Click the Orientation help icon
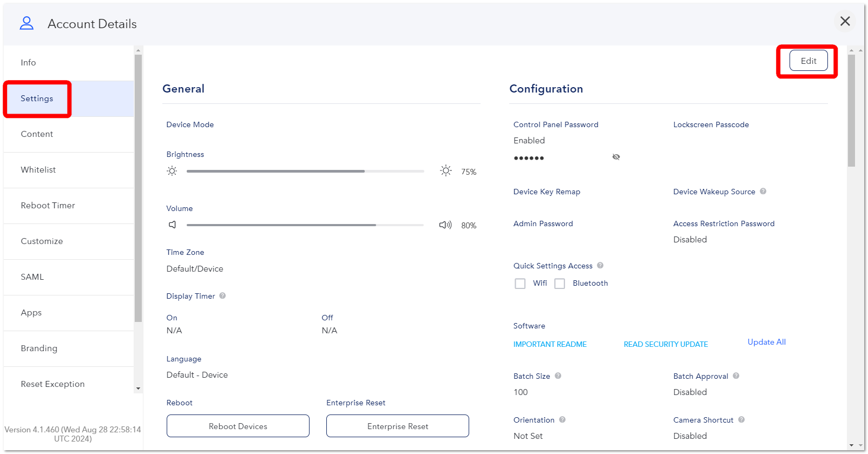 tap(562, 419)
